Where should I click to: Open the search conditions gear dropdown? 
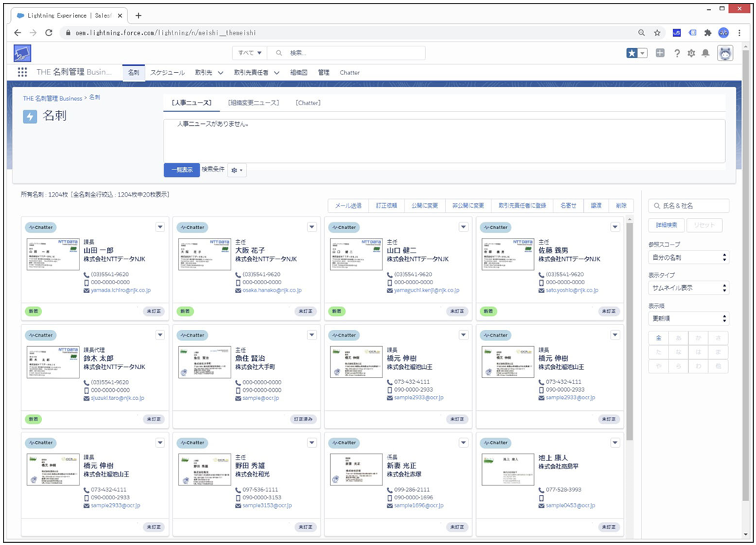237,170
